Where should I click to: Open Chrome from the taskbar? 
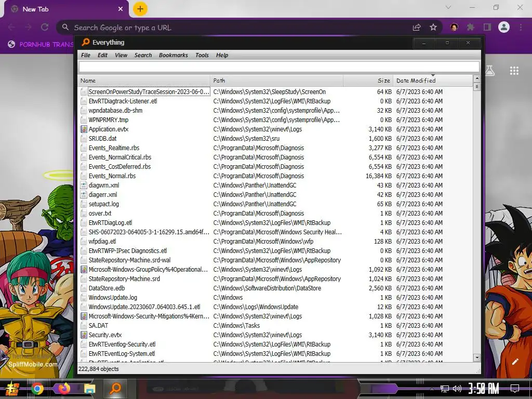click(x=37, y=389)
